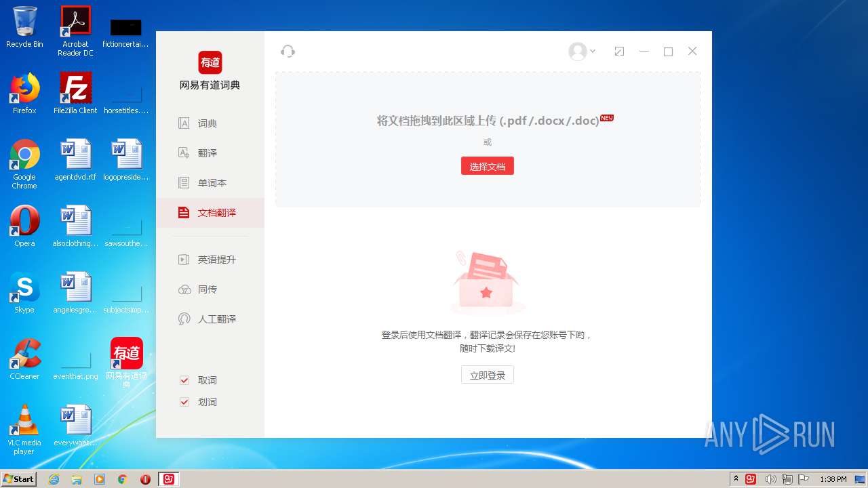The image size is (868, 488).
Task: Click the 选择文档 choose document button
Action: [488, 166]
